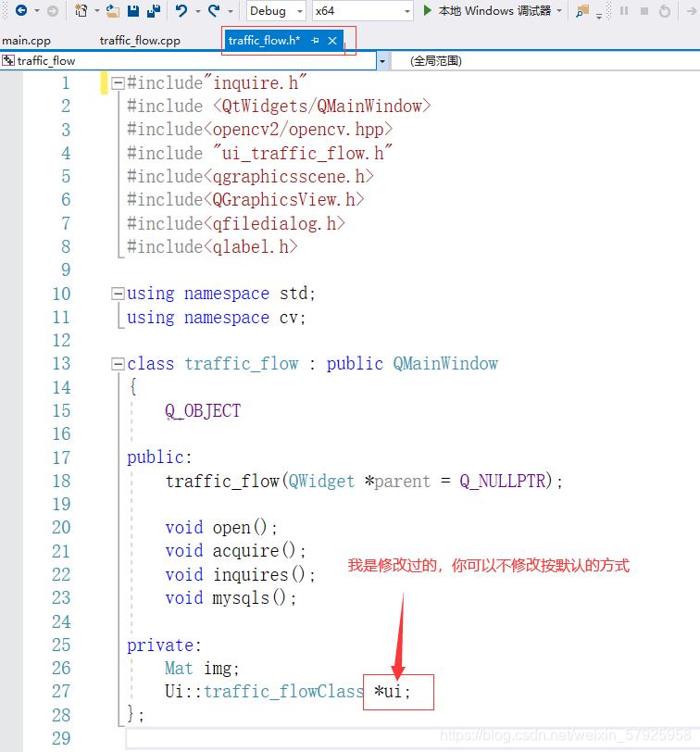The height and width of the screenshot is (752, 700).
Task: Switch to the main.cpp tab
Action: 26,41
